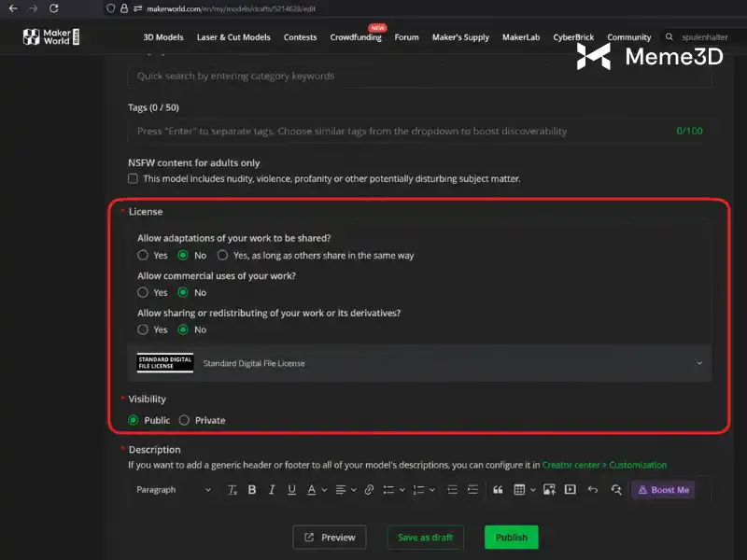Toggle Italic text formatting
Image resolution: width=747 pixels, height=560 pixels.
pos(272,489)
